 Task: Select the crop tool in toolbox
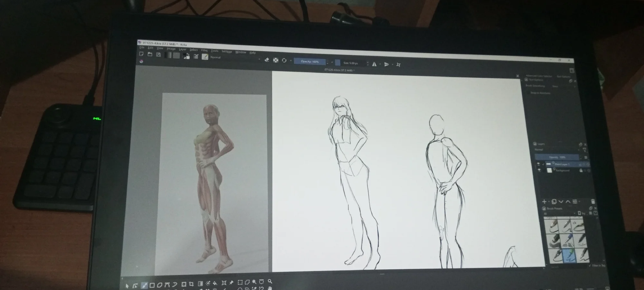(x=192, y=284)
